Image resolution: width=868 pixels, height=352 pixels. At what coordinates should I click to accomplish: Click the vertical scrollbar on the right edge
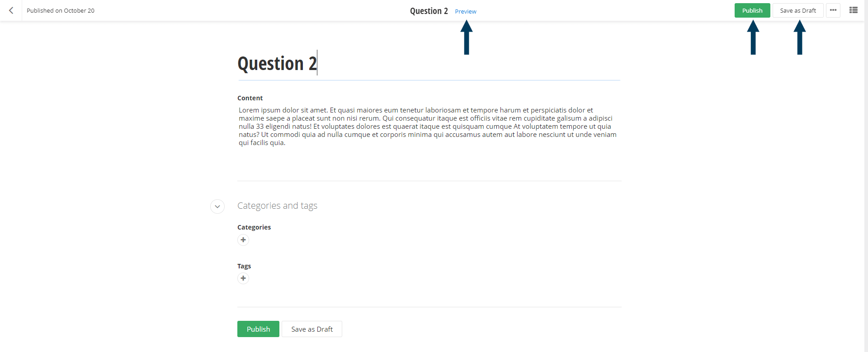866,181
